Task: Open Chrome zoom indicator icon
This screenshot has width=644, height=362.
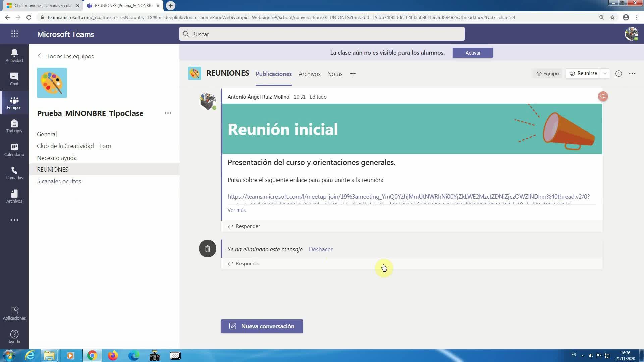Action: pyautogui.click(x=601, y=17)
